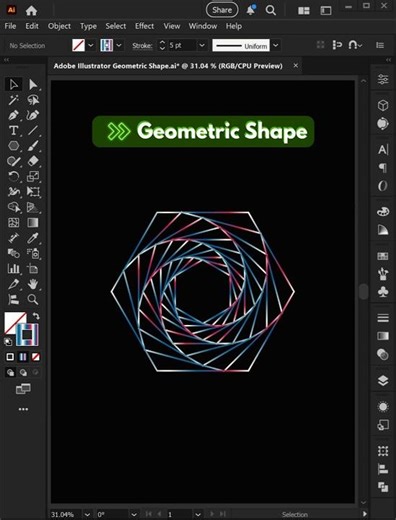Select the Hand tool
The height and width of the screenshot is (520, 396).
[33, 284]
